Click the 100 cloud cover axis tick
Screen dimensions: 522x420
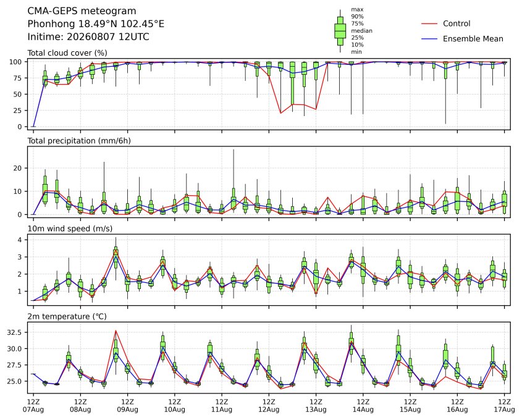(x=15, y=62)
